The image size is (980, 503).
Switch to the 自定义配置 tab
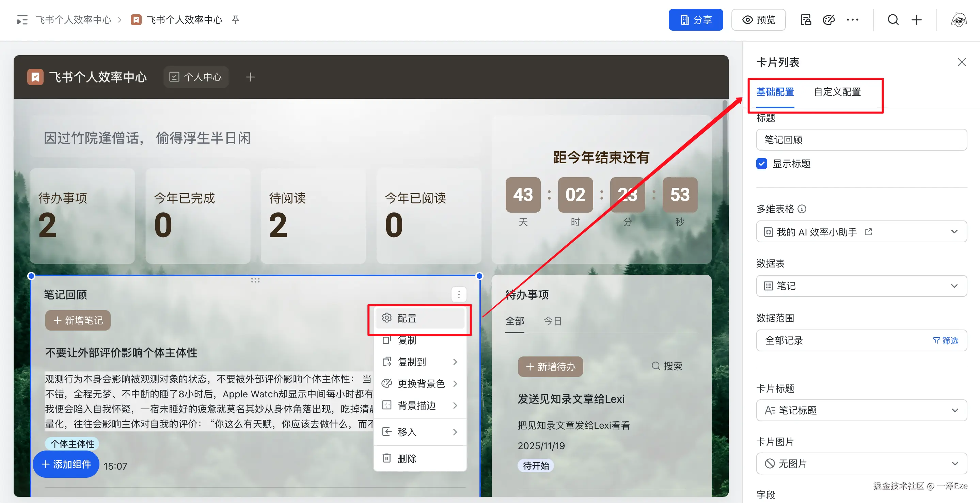(837, 92)
